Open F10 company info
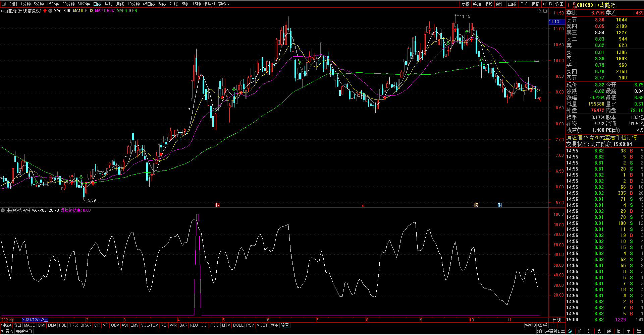The image size is (644, 335). [x=524, y=4]
